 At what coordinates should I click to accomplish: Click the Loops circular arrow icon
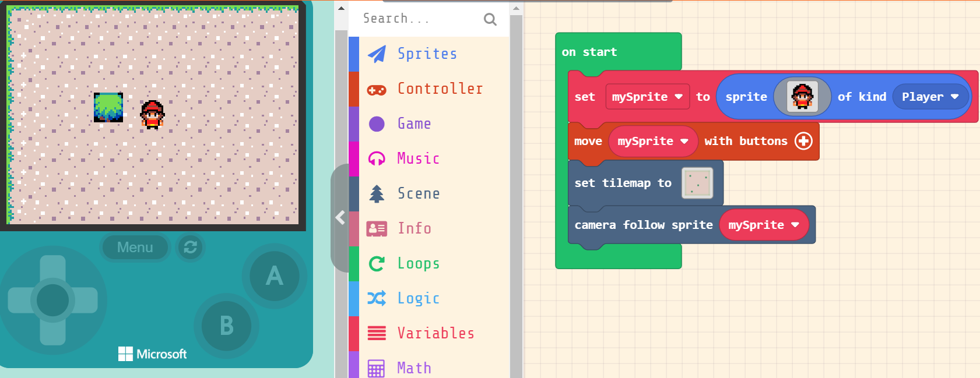[377, 264]
